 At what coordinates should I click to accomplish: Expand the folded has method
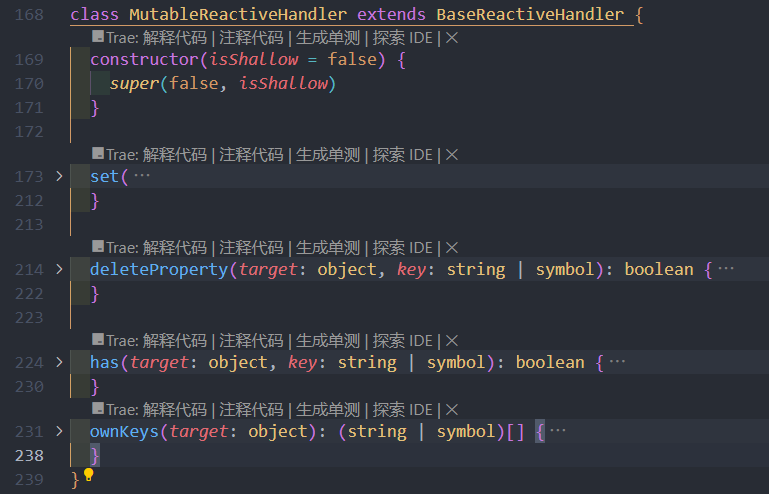[59, 362]
